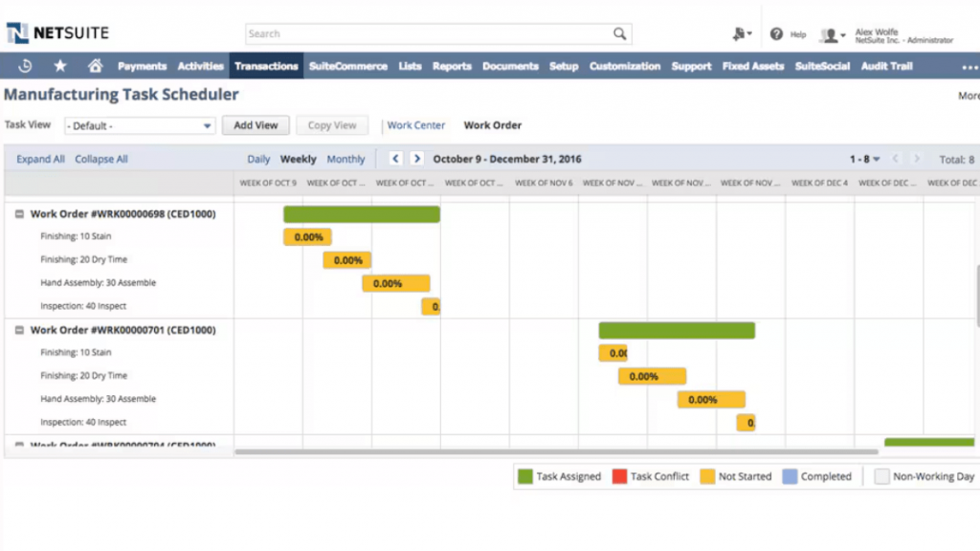
Task: Select WRK00000701 Finishing: 20 Dry Time bar
Action: (x=653, y=376)
